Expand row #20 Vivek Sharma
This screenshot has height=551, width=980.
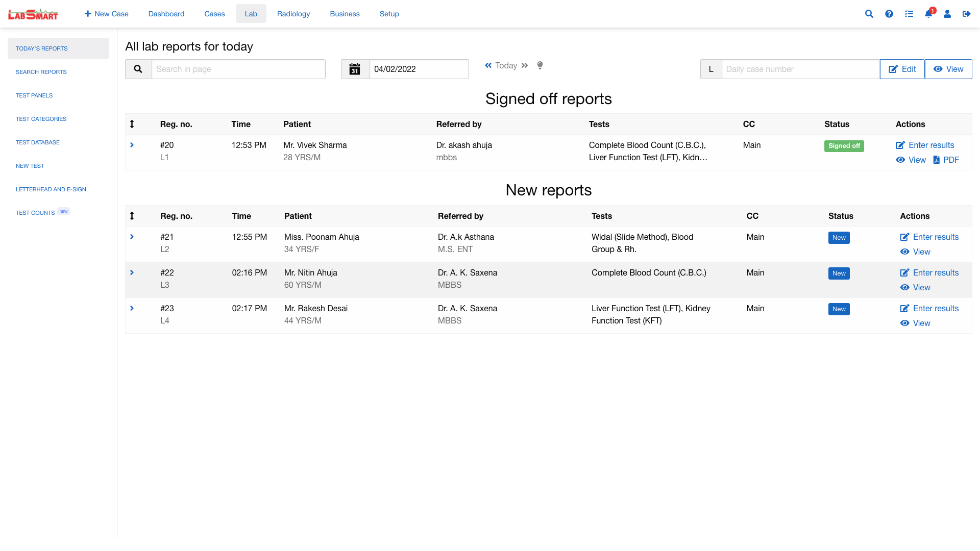pos(132,145)
